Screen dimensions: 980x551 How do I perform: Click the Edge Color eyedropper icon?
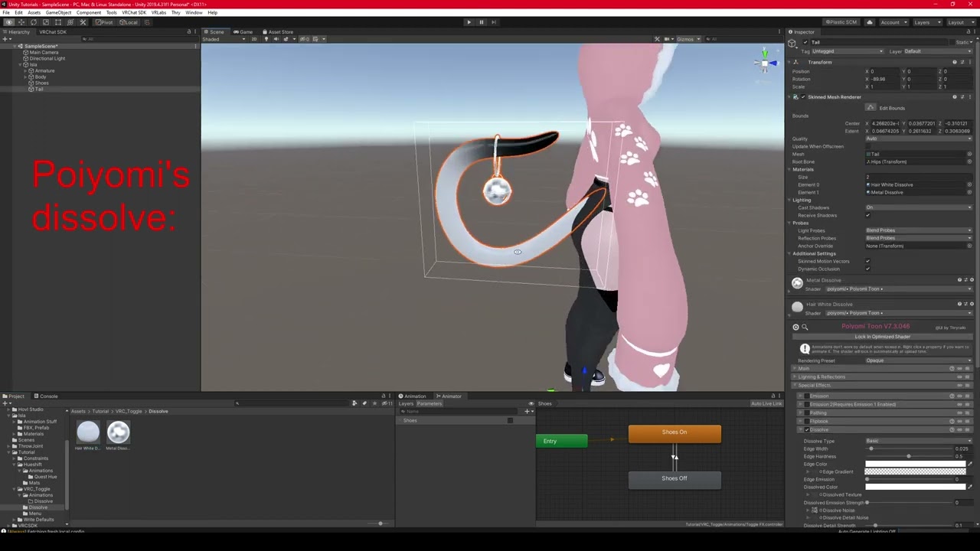(969, 464)
